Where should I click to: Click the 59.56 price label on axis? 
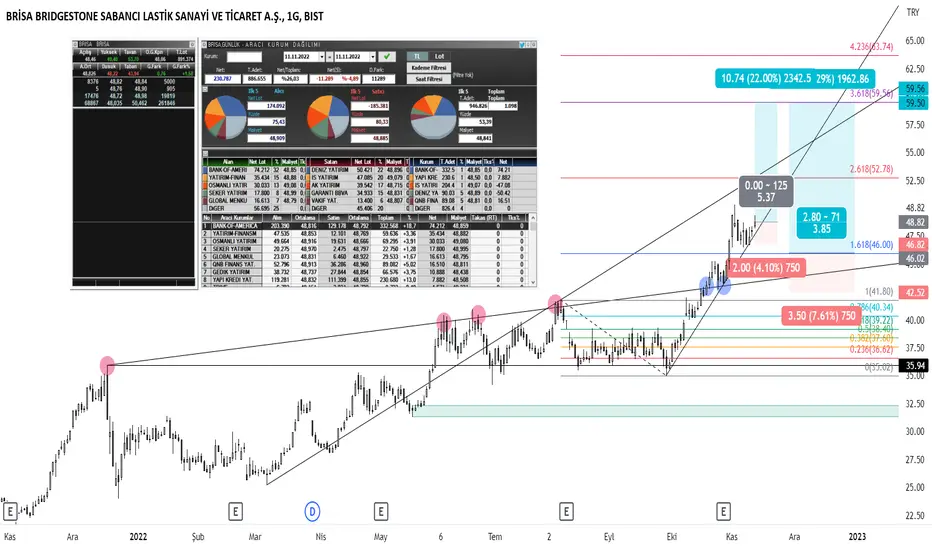pyautogui.click(x=915, y=89)
